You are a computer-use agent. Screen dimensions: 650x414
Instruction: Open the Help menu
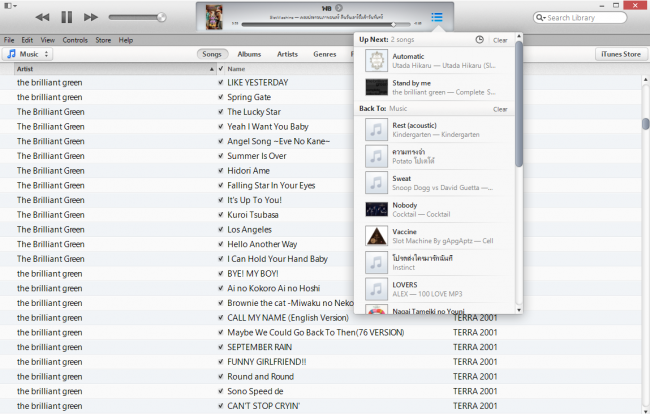[126, 40]
